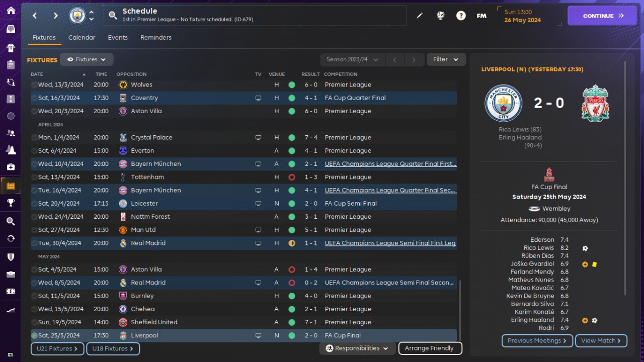Tick the check circle for the Crystal Palace fixture
644x362 pixels.
coord(34,138)
